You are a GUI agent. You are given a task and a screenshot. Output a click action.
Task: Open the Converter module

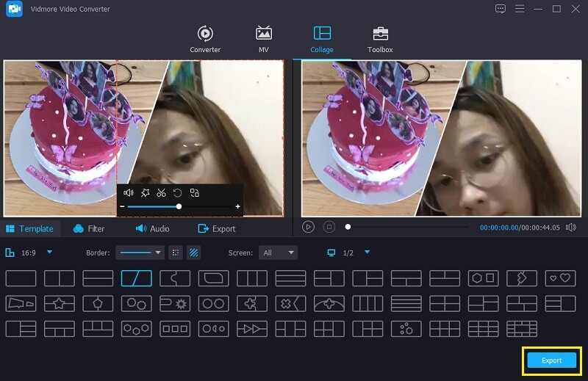pyautogui.click(x=205, y=40)
